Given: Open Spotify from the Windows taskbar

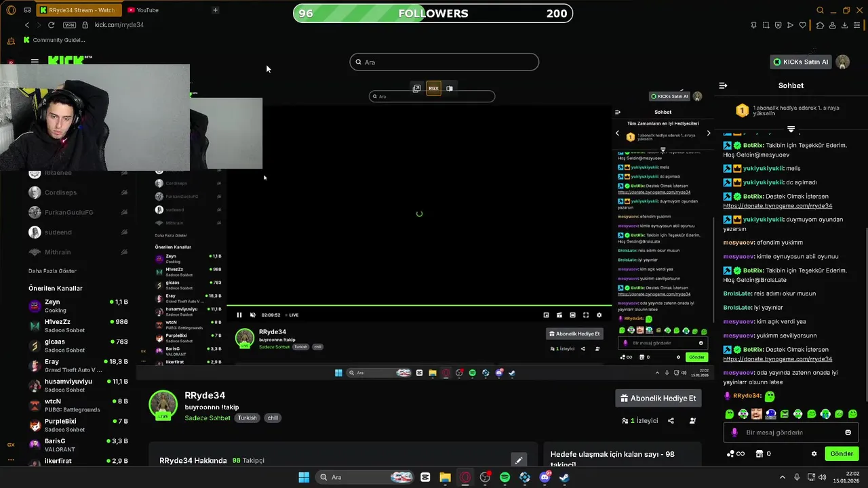Looking at the screenshot, I should pos(505,477).
